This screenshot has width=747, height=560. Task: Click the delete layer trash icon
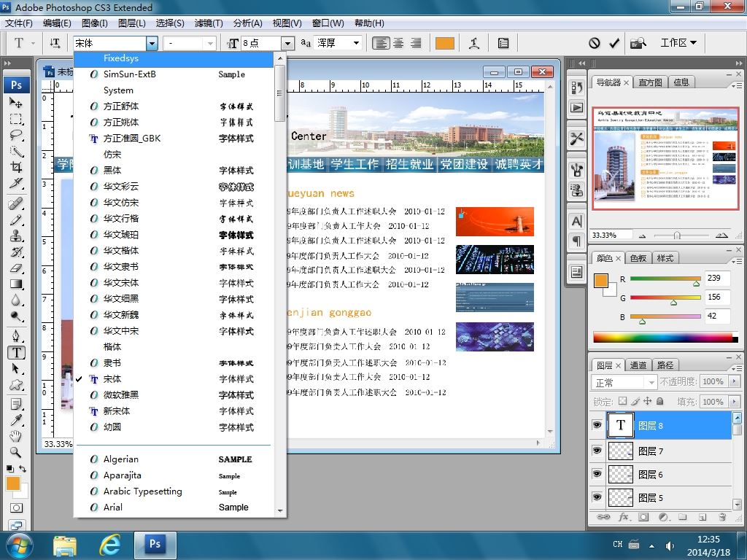pyautogui.click(x=722, y=517)
